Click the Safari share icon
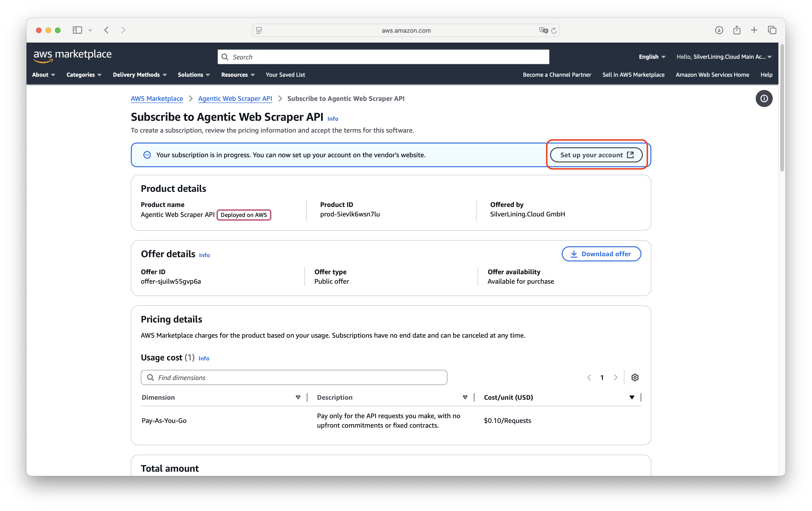 737,30
